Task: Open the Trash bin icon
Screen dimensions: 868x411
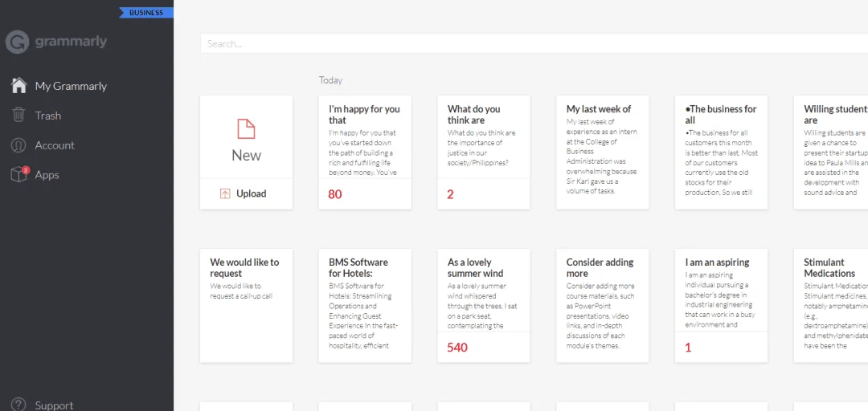Action: coord(18,115)
